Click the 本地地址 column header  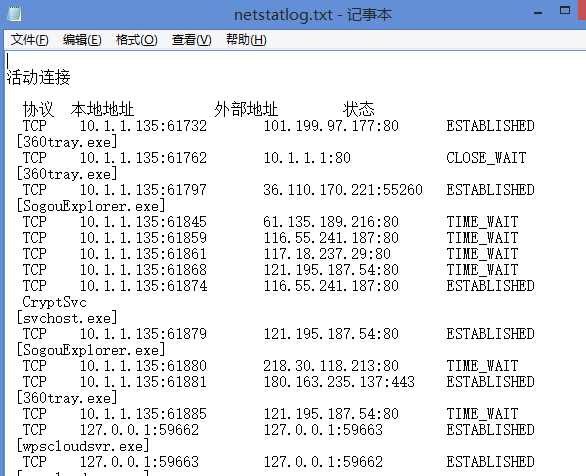pos(102,109)
